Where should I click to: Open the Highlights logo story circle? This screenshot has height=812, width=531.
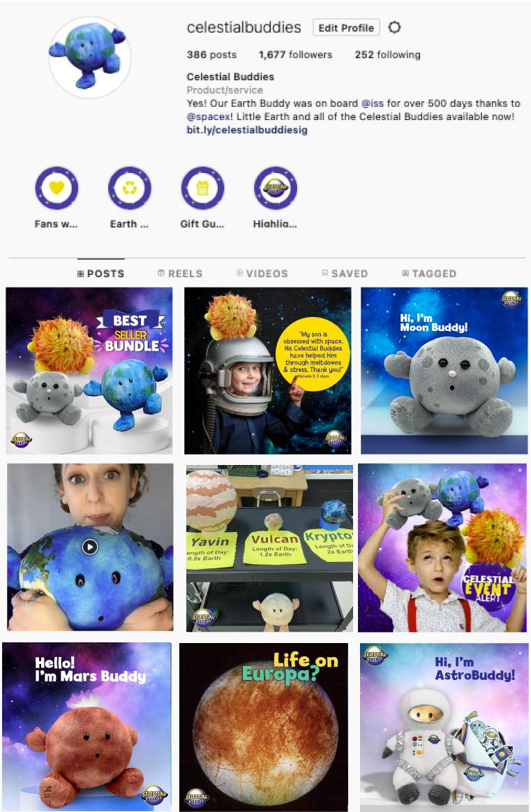point(276,187)
